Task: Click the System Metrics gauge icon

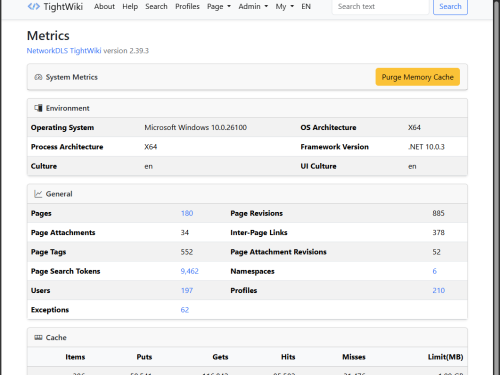Action: click(38, 77)
